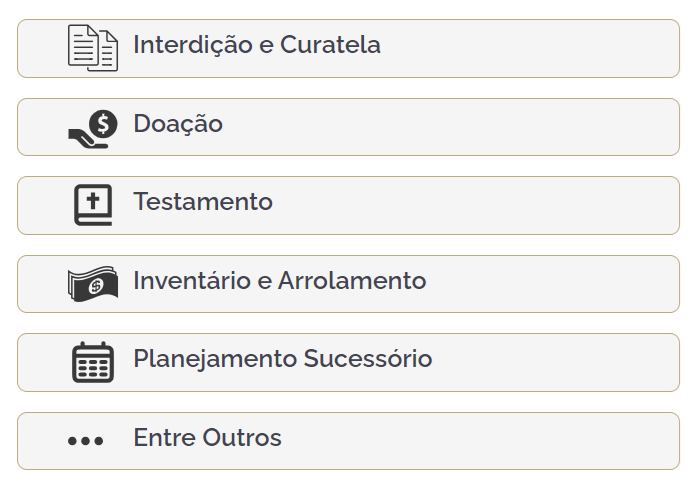
Task: Open the Interdição e Curatela text link
Action: (x=257, y=45)
